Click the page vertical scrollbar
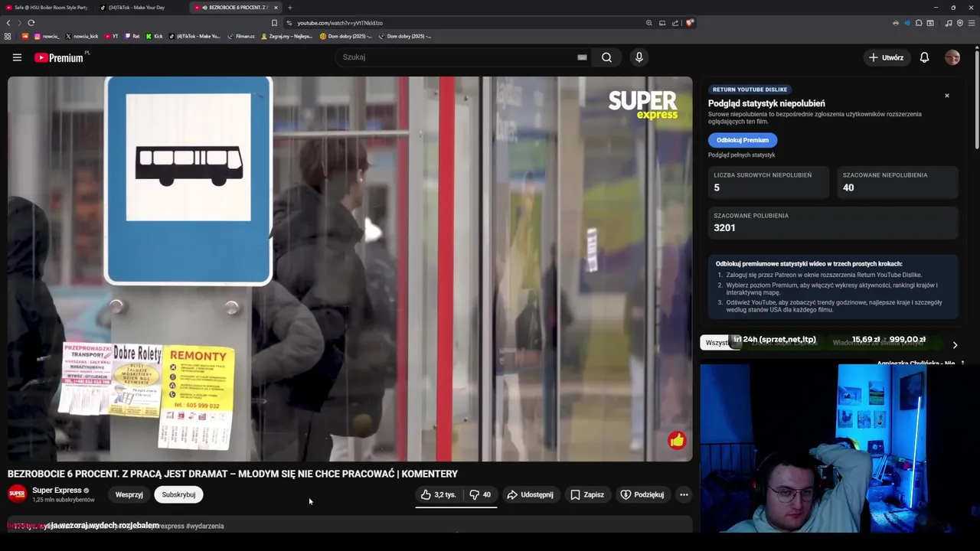980x551 pixels. pyautogui.click(x=977, y=98)
